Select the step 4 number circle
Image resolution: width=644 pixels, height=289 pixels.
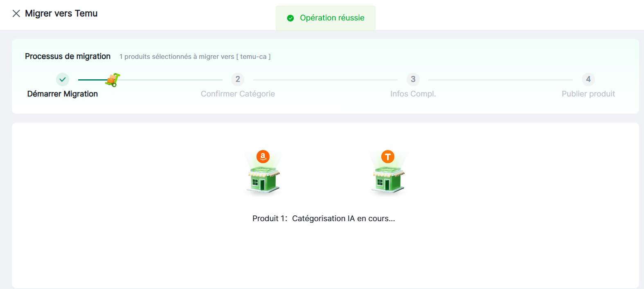588,79
